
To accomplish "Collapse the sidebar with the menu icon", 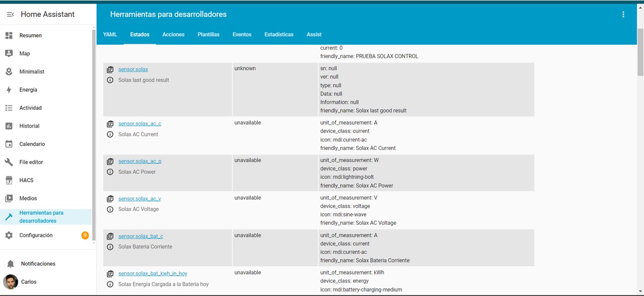I will 10,15.
